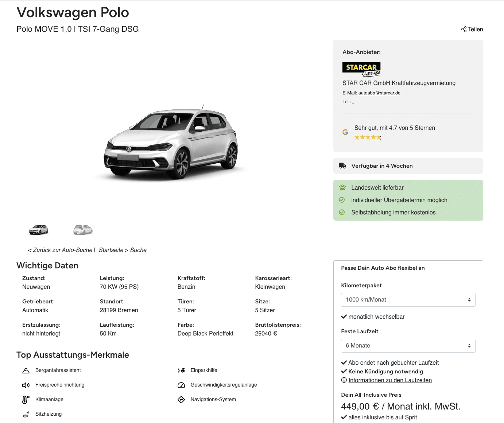Click the Freisprecheinrichtung speaker icon
Image resolution: width=504 pixels, height=423 pixels.
click(x=26, y=385)
